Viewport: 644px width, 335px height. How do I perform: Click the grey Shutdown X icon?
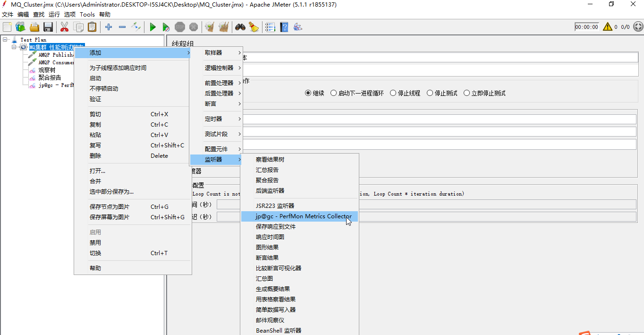point(194,27)
